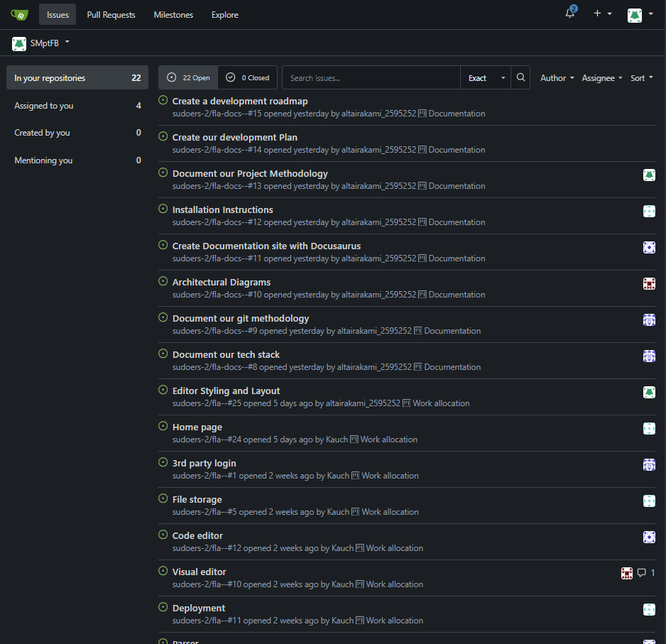Open the Home page issue
Viewport: 666px width, 644px height.
click(197, 427)
